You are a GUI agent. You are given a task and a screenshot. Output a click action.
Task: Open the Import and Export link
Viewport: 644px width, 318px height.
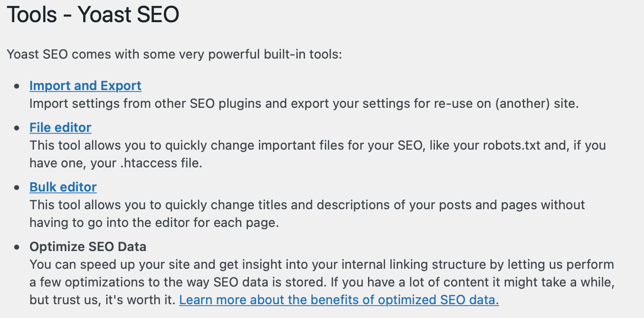pos(85,86)
